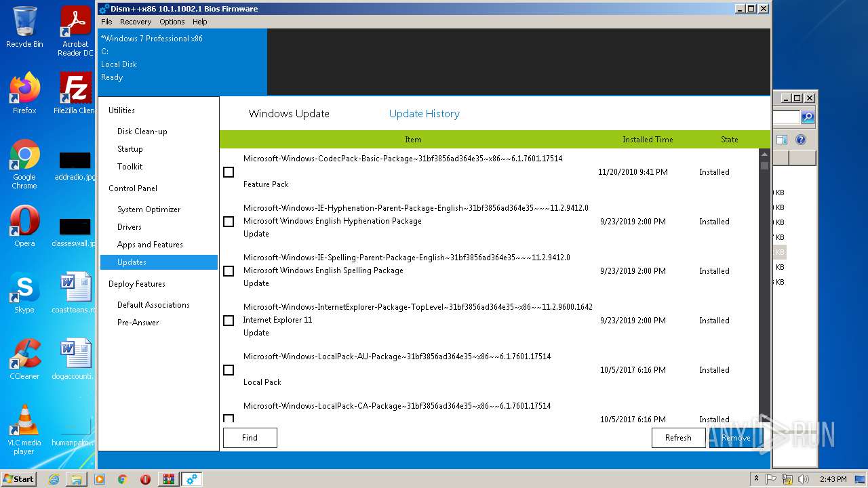Select Windows 7 Professional x86 image tile
This screenshot has width=868, height=488.
tap(182, 61)
